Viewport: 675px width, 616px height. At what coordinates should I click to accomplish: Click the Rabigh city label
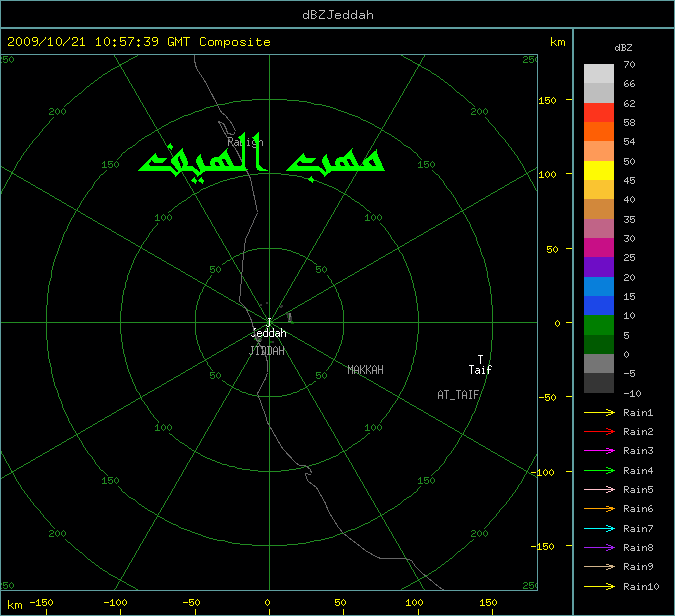[245, 142]
